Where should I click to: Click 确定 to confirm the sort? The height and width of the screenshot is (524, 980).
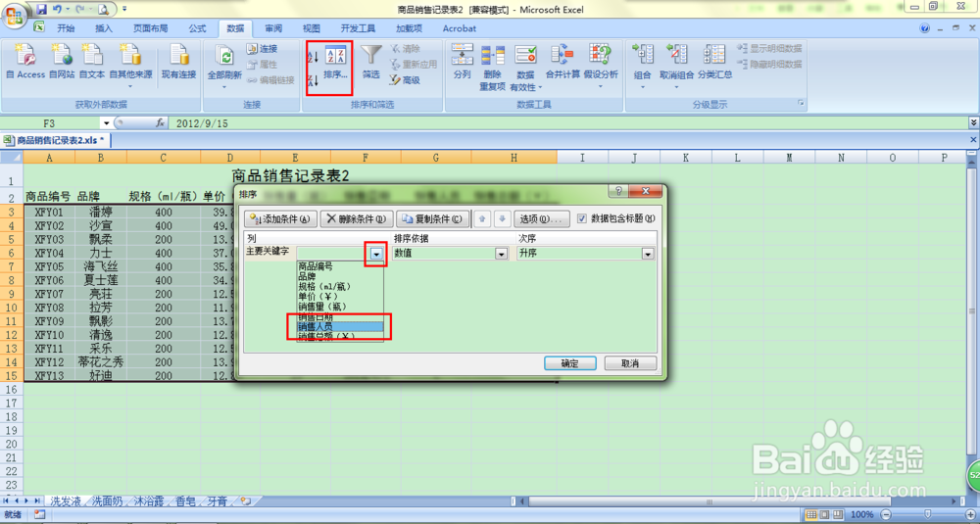[570, 363]
